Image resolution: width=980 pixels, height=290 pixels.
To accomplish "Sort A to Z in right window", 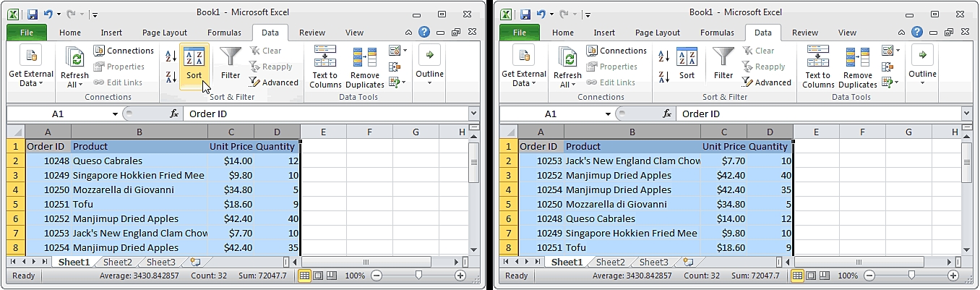I will click(664, 56).
